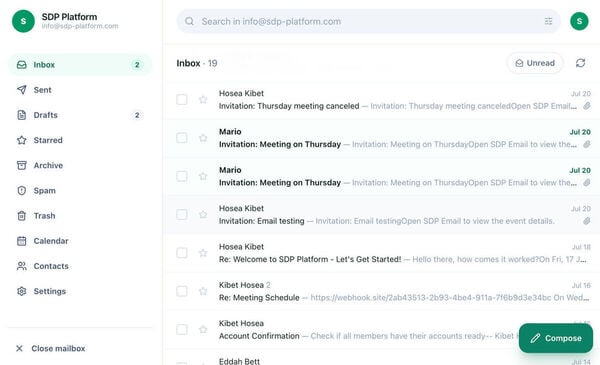This screenshot has height=365, width=600.
Task: Click the Inbox unread count badge
Action: pyautogui.click(x=137, y=65)
